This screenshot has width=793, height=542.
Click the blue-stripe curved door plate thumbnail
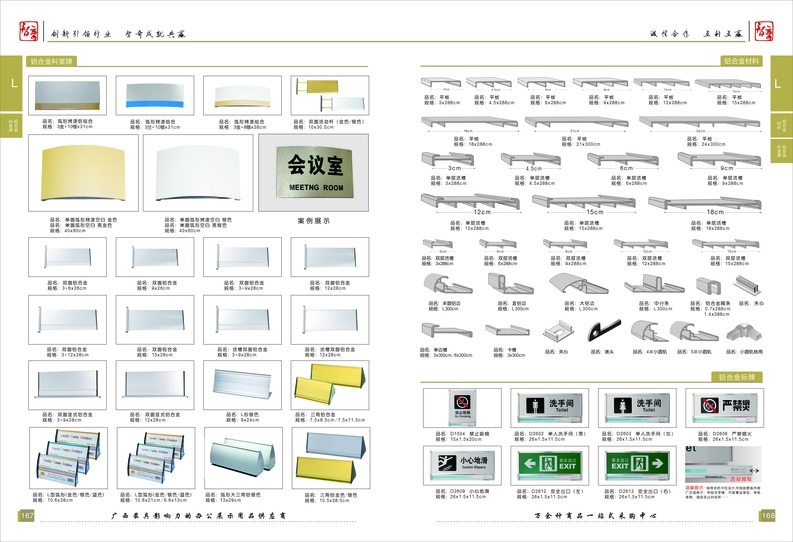tap(147, 96)
